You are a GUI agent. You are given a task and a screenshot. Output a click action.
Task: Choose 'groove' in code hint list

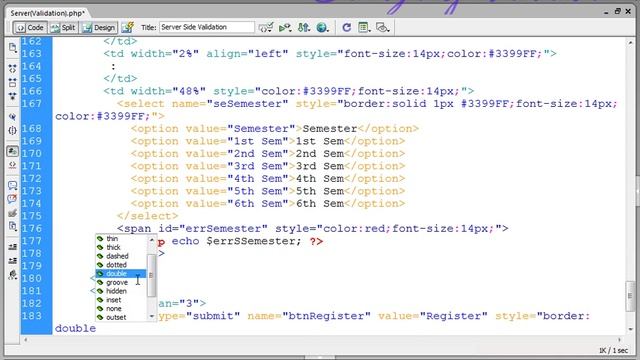point(121,282)
